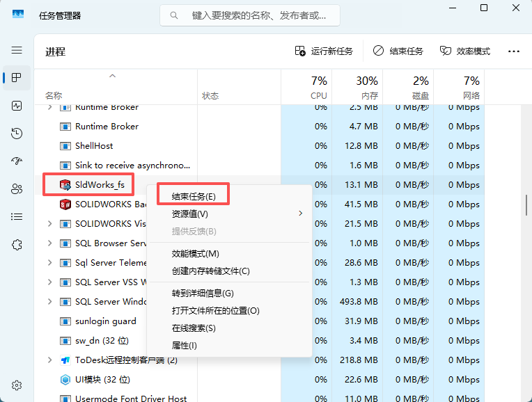Click the search magnifier icon
Viewport: 532px width, 402px height.
click(174, 15)
